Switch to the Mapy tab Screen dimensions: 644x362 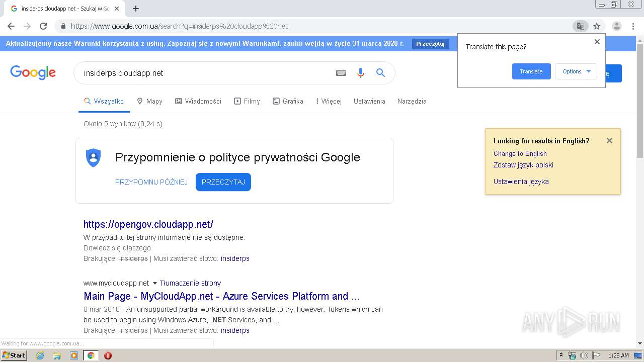click(x=149, y=101)
